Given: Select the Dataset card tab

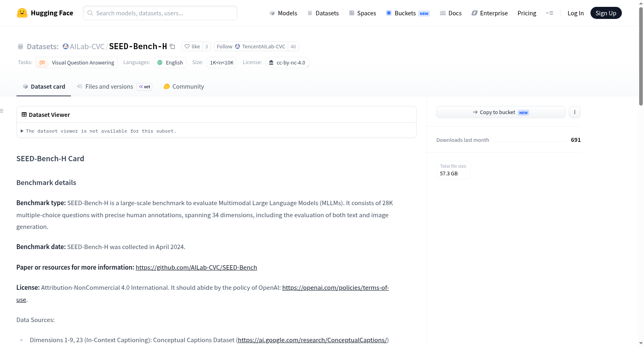Looking at the screenshot, I should tap(43, 87).
